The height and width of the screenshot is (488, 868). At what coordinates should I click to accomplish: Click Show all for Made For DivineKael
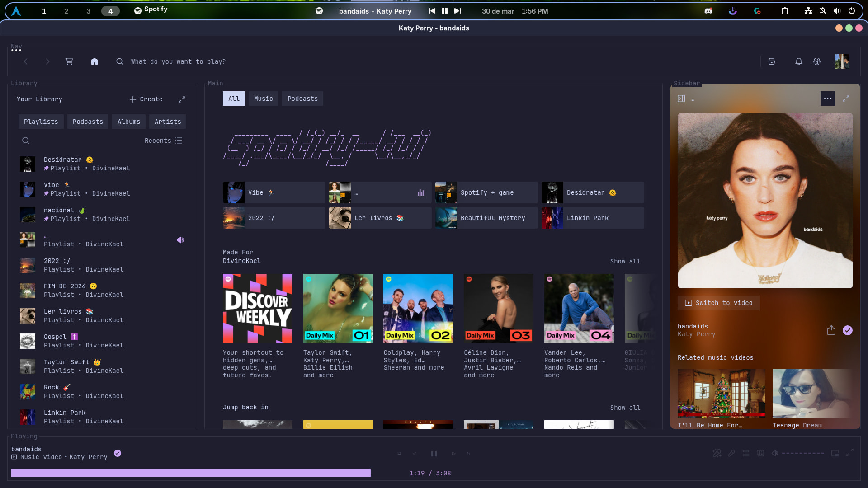tap(625, 261)
